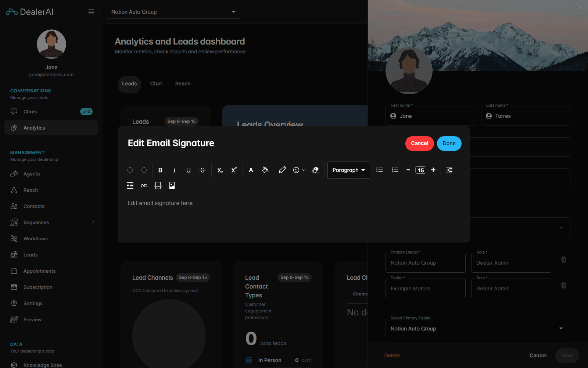Apply strikethrough formatting
This screenshot has width=588, height=368.
(202, 170)
